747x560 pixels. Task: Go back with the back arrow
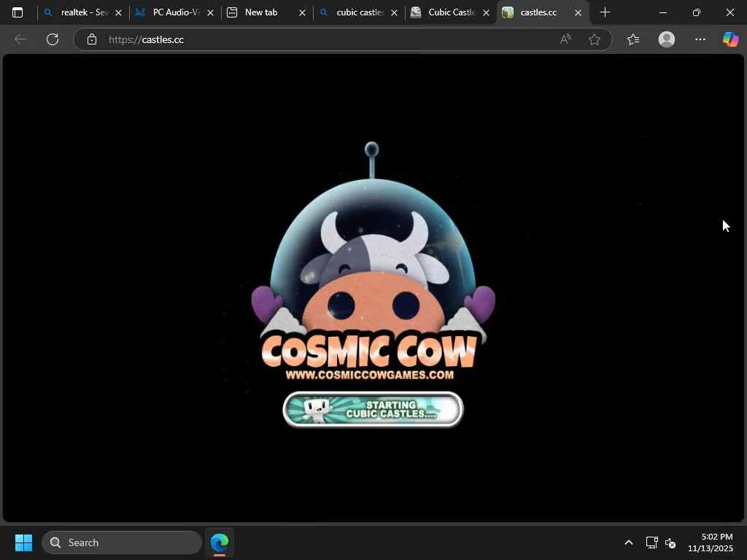[20, 39]
